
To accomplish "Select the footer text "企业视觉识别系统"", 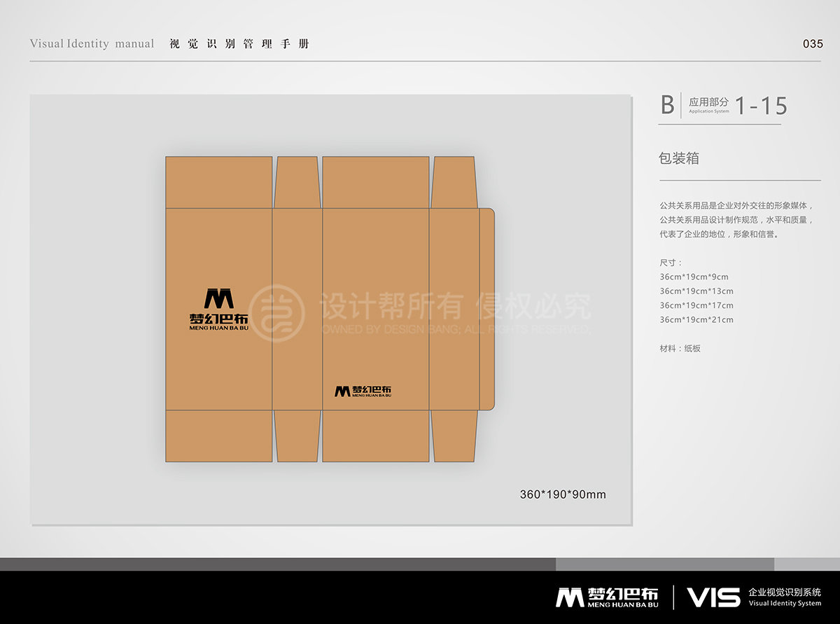I will pyautogui.click(x=785, y=592).
